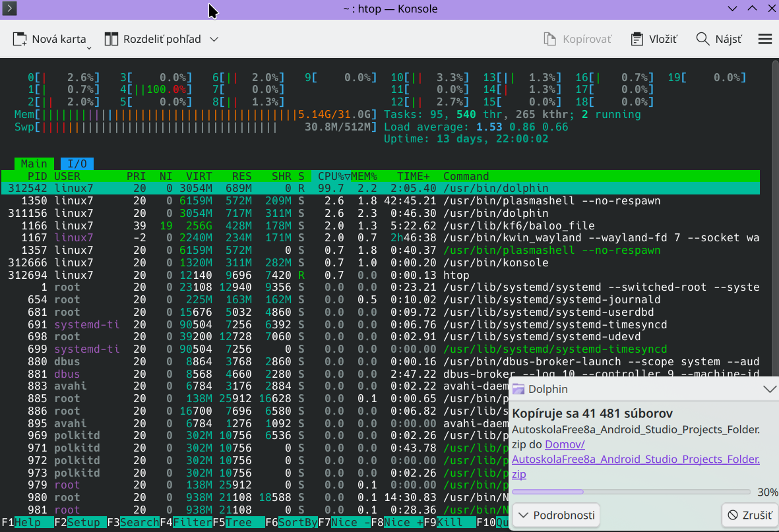Expand Podrobnosti details in the copy notification
779x532 pixels.
pos(555,515)
